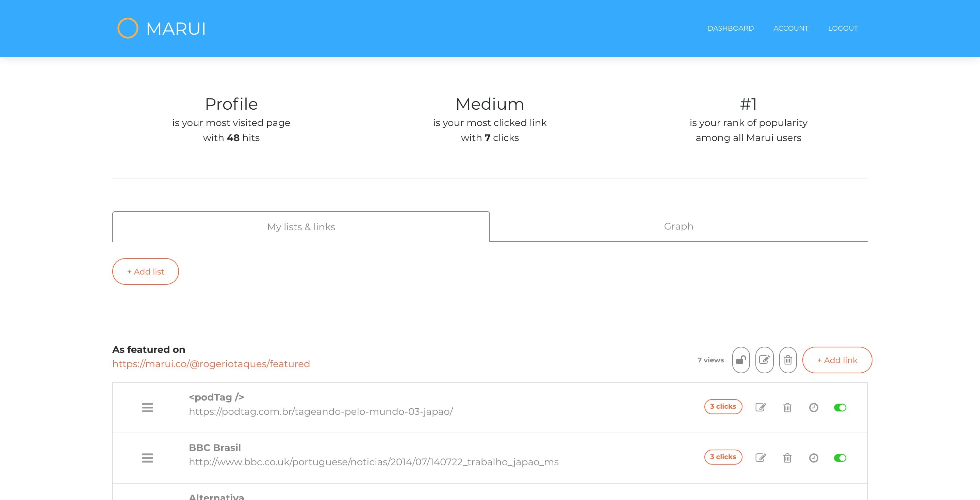This screenshot has width=980, height=500.
Task: Click the 'Profile' most visited heading
Action: pyautogui.click(x=231, y=104)
